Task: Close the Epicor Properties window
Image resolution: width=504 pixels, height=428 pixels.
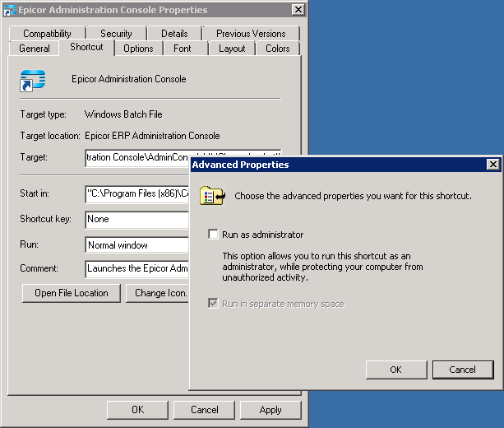Action: 298,10
